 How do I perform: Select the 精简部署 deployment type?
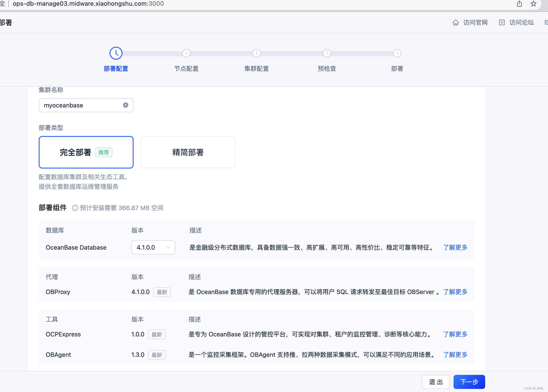[x=188, y=152]
